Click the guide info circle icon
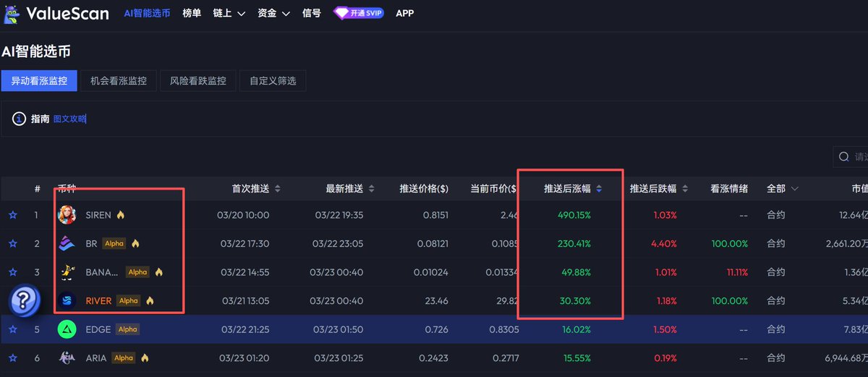This screenshot has width=868, height=377. (19, 119)
